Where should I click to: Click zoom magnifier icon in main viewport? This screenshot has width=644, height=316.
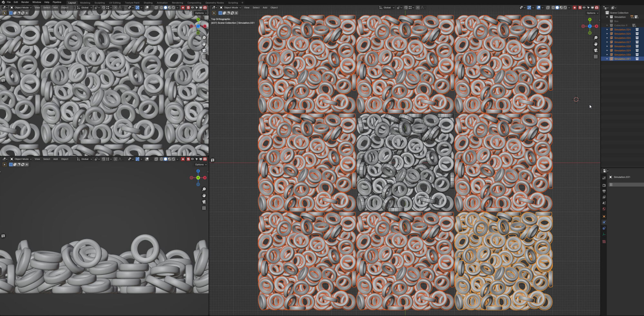(x=596, y=38)
